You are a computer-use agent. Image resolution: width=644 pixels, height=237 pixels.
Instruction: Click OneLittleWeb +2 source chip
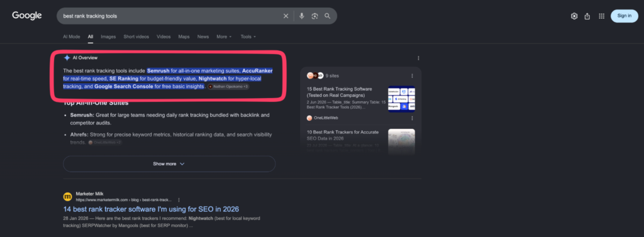(105, 143)
